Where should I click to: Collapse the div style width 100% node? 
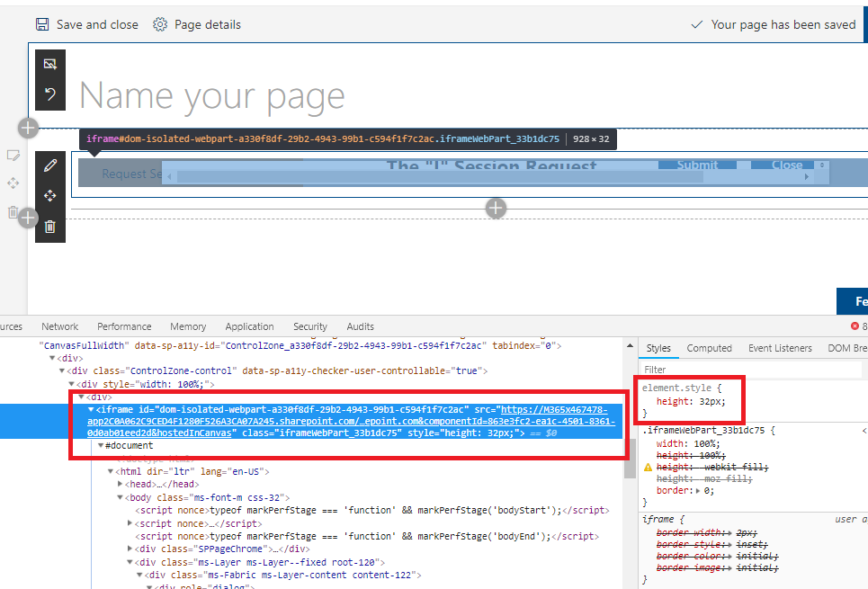[x=71, y=384]
